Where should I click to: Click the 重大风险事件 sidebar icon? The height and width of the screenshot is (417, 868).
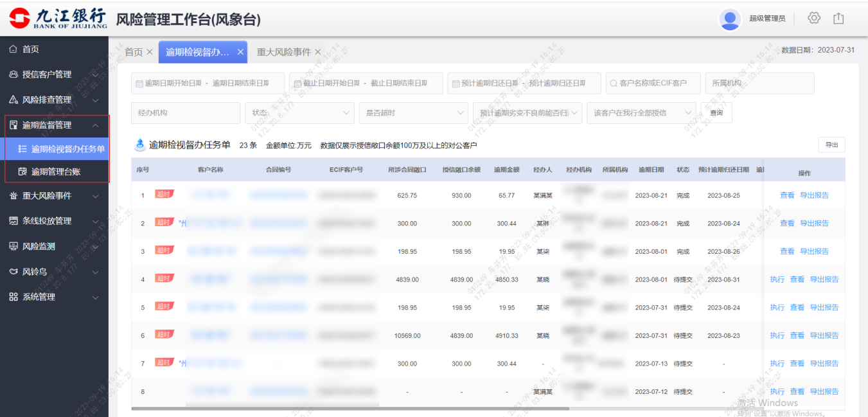click(13, 196)
